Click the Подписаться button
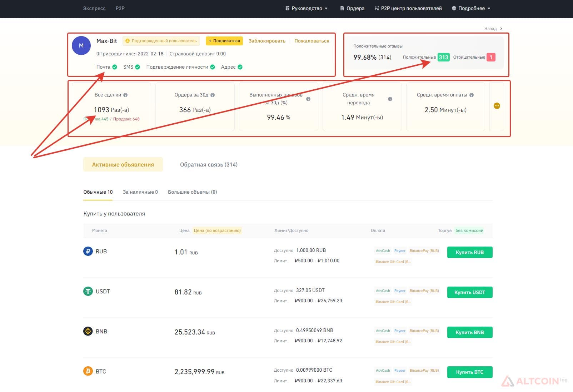 pyautogui.click(x=224, y=41)
